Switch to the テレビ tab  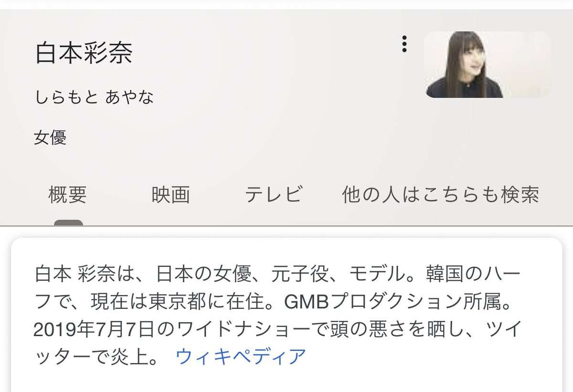coord(274,195)
